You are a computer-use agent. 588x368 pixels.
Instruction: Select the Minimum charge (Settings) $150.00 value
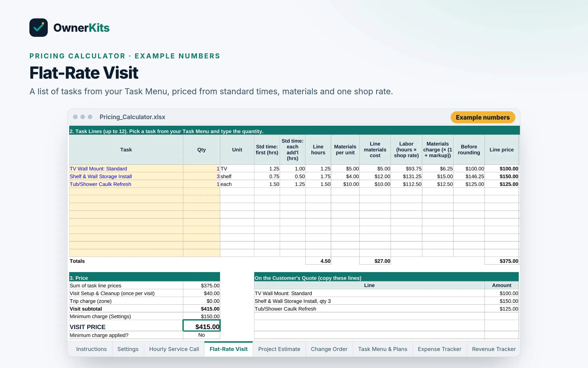201,316
